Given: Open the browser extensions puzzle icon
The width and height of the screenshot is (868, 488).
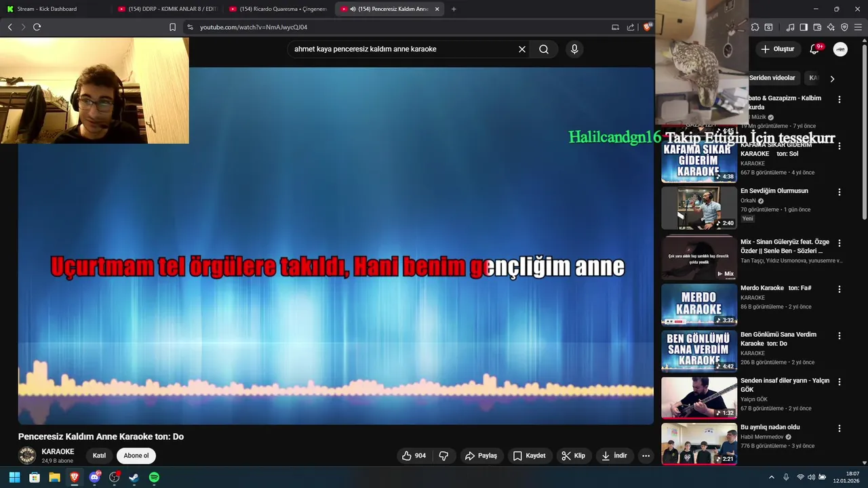Looking at the screenshot, I should click(755, 27).
